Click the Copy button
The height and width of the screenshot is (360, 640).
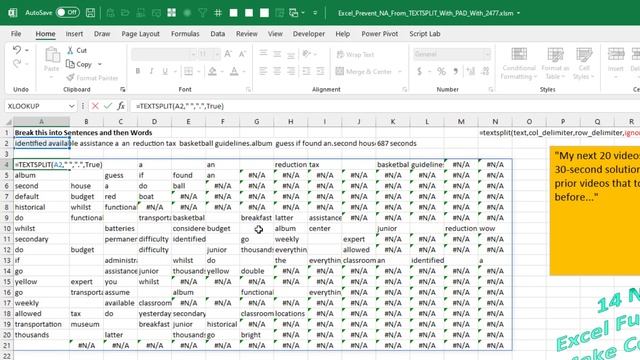coord(79,64)
